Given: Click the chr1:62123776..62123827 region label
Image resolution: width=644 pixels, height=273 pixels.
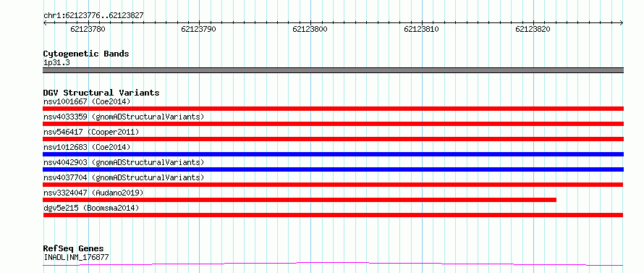Looking at the screenshot, I should pyautogui.click(x=93, y=16).
